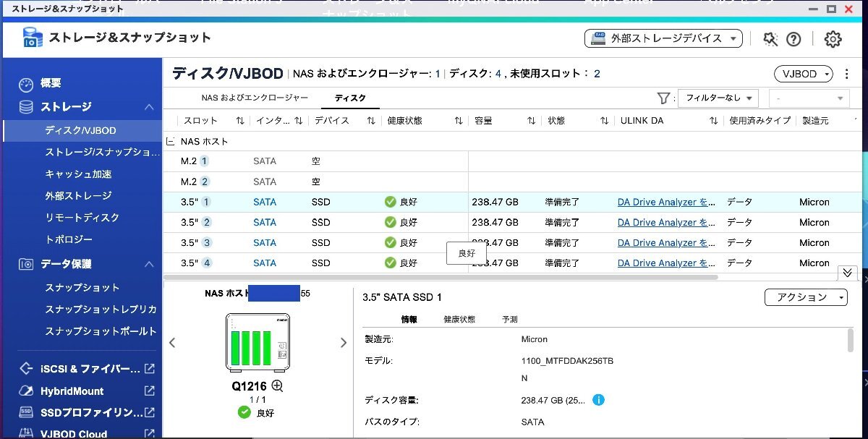Select Disks/VJBOD in the sidebar
Viewport: 868px width, 439px height.
click(x=81, y=130)
